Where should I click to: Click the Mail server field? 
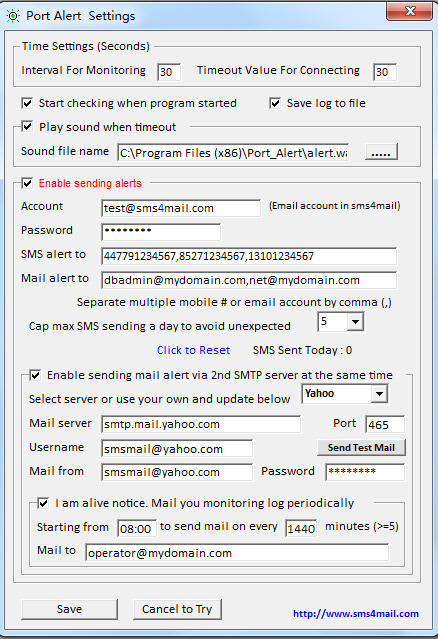click(201, 424)
